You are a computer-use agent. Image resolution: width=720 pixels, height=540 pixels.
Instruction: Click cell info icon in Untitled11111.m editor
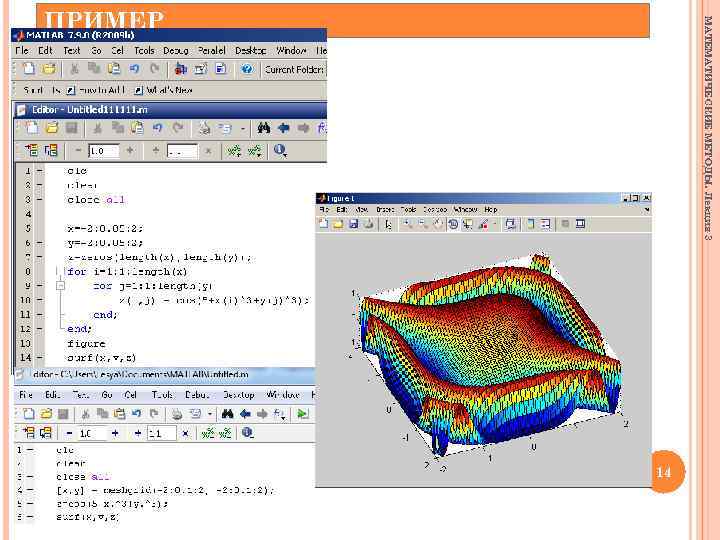(x=280, y=150)
